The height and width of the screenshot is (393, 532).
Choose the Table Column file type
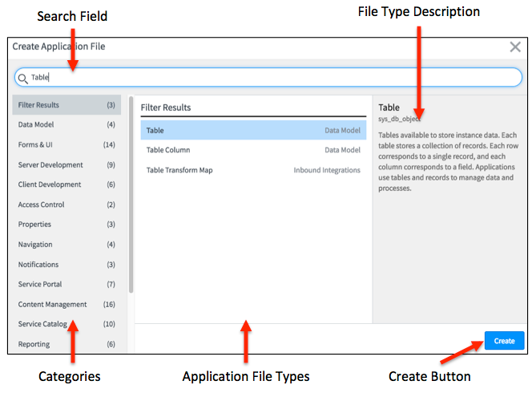(253, 150)
